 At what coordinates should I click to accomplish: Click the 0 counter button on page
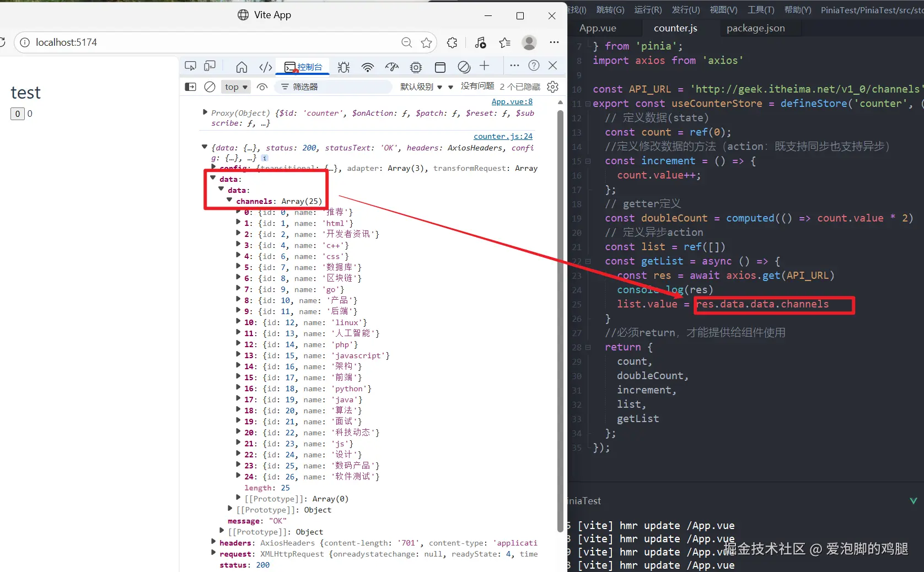click(18, 114)
